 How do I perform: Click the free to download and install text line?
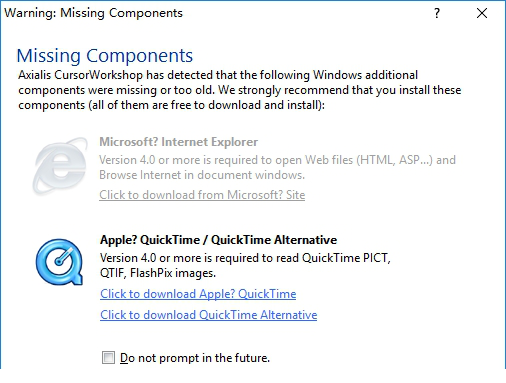[x=171, y=105]
